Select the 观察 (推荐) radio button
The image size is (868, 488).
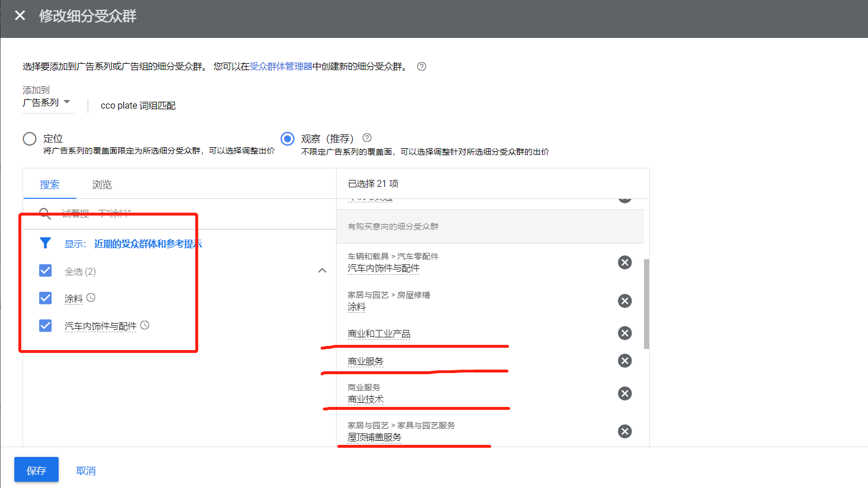pyautogui.click(x=287, y=139)
